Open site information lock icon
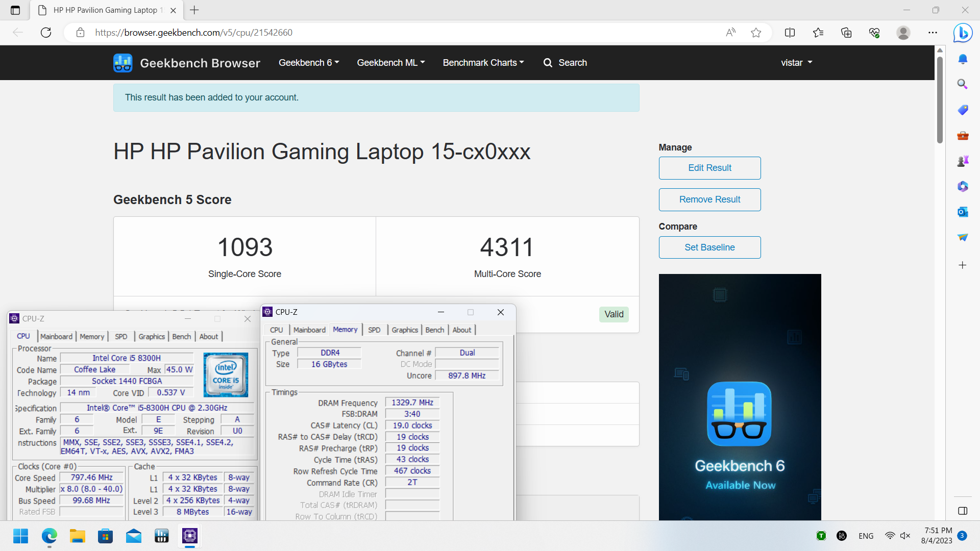This screenshot has width=980, height=551. click(x=80, y=33)
